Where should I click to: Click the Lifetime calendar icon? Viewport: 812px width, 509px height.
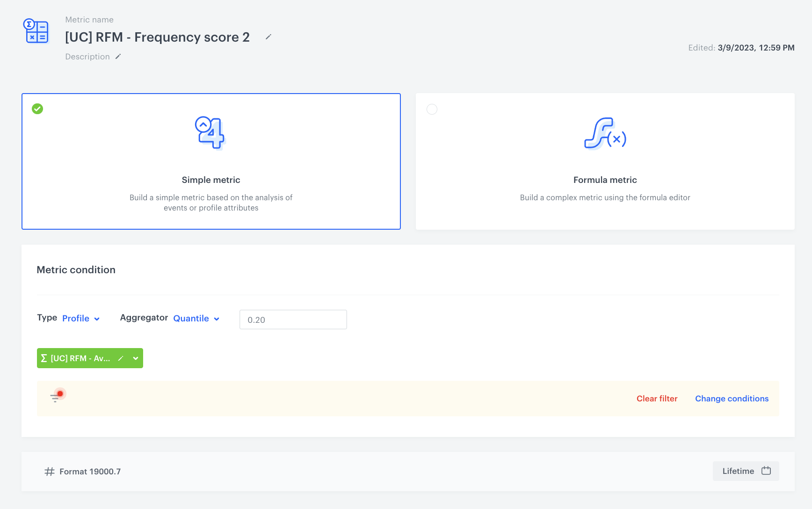tap(766, 471)
